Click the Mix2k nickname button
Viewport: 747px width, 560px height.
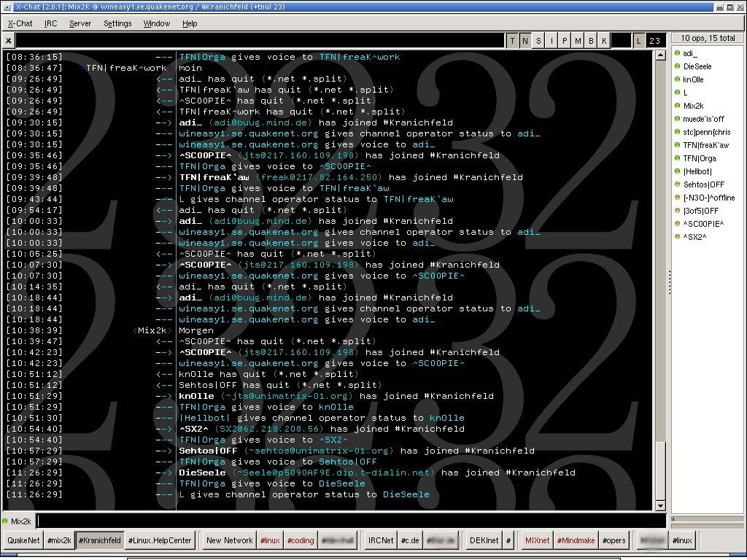(x=18, y=521)
